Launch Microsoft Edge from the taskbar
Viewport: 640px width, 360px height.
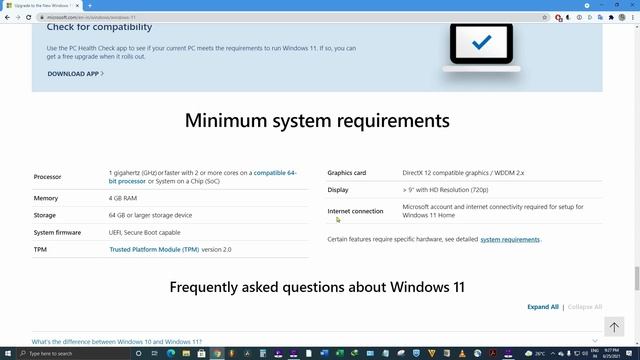pyautogui.click(x=171, y=353)
